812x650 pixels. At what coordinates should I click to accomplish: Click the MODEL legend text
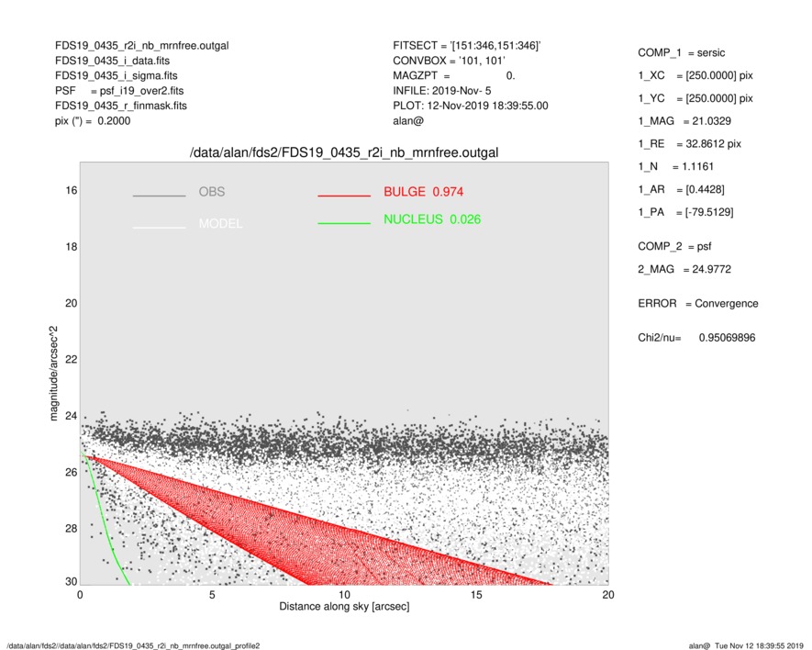pyautogui.click(x=220, y=223)
